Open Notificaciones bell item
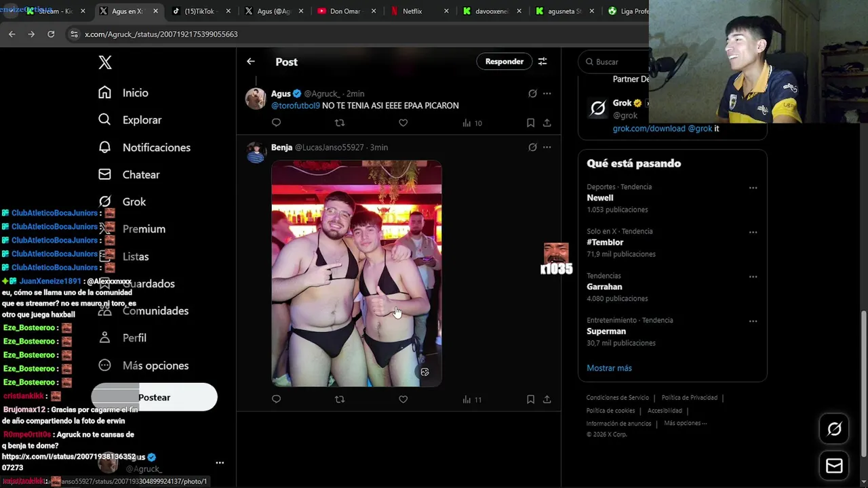Screen dimensions: 868x488 click(x=144, y=147)
